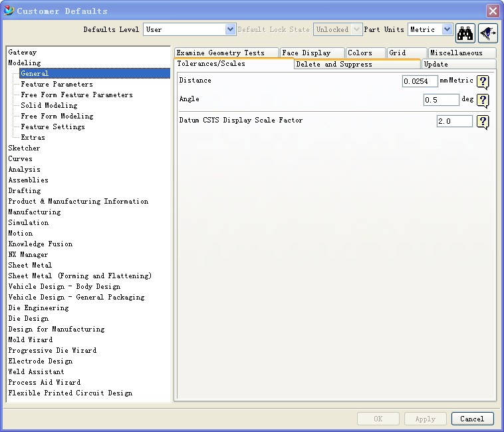Screen dimensions: 504x432
Task: Select Curves category
Action: coord(20,158)
